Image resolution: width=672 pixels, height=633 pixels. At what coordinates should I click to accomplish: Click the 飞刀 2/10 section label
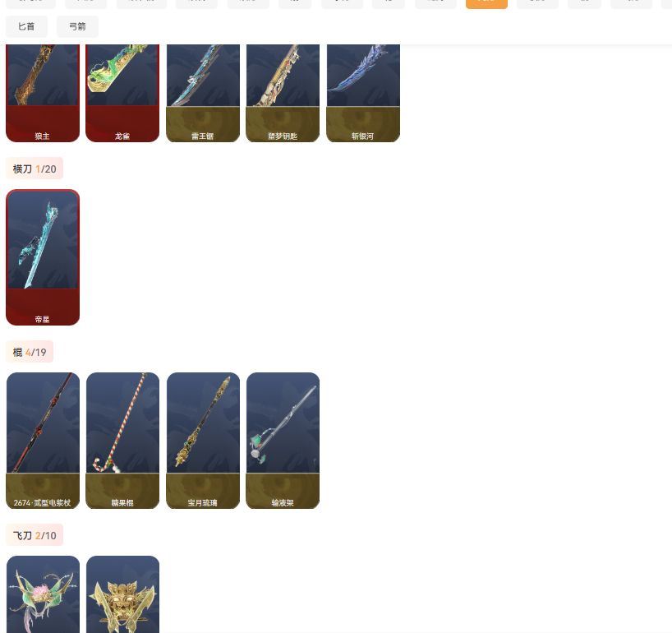(x=35, y=535)
